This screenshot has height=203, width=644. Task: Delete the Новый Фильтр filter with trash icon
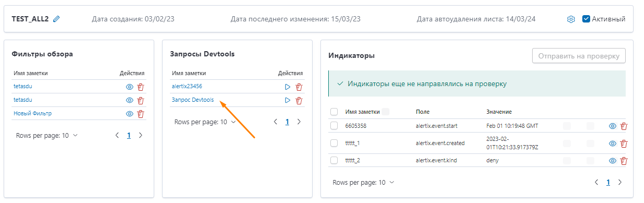140,113
